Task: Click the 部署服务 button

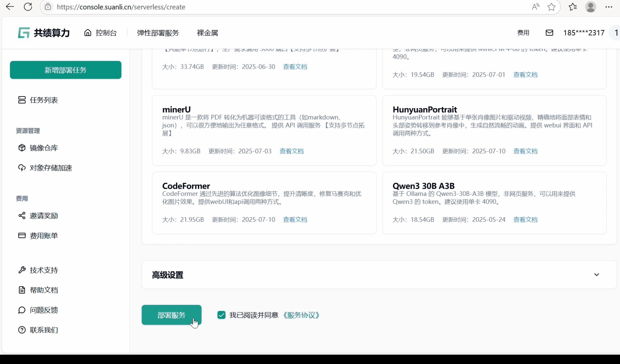Action: tap(171, 315)
